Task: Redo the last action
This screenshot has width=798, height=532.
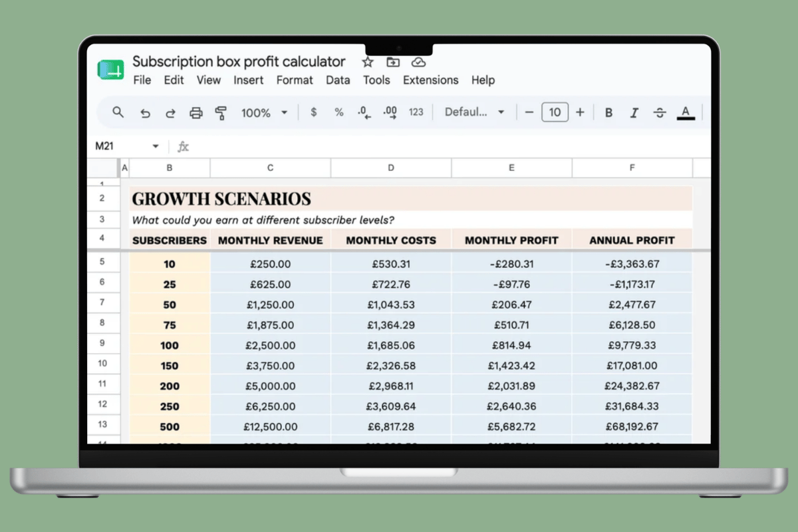Action: (x=170, y=113)
